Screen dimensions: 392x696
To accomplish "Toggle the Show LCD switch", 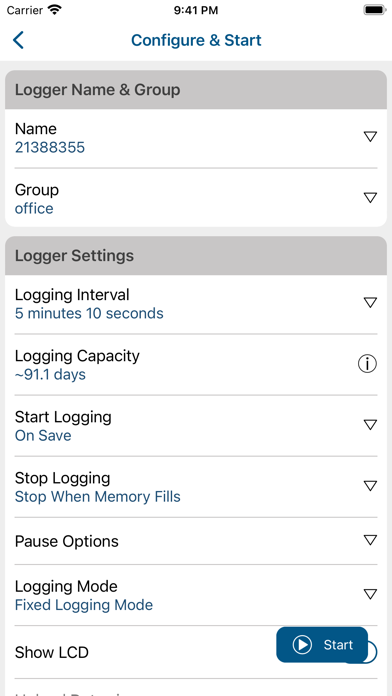I will click(x=372, y=652).
